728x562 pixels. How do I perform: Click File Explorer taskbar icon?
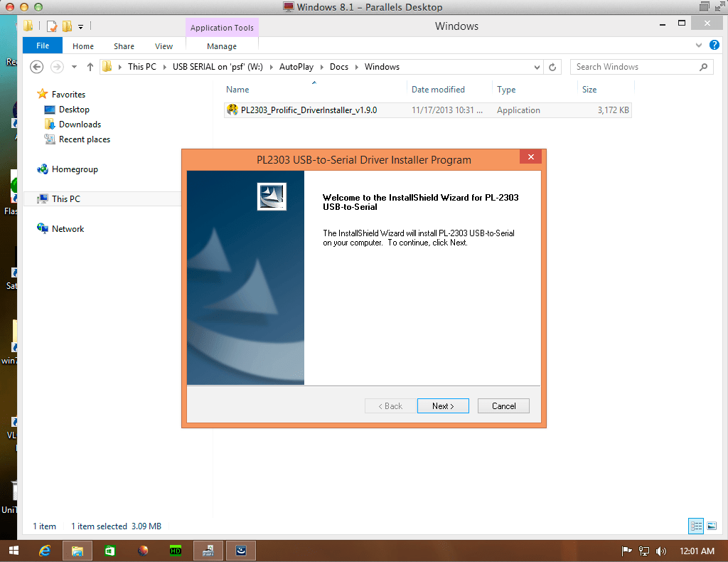tap(77, 551)
